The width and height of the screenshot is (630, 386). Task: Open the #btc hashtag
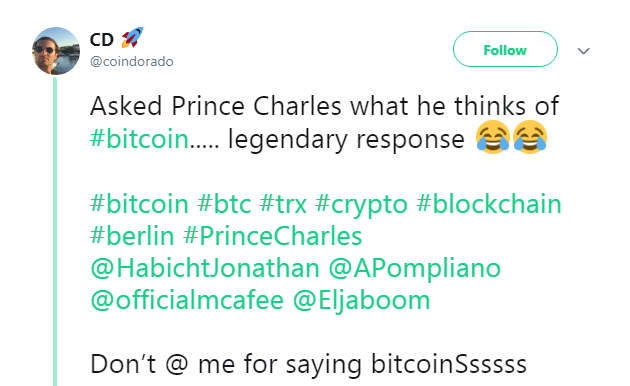(224, 204)
